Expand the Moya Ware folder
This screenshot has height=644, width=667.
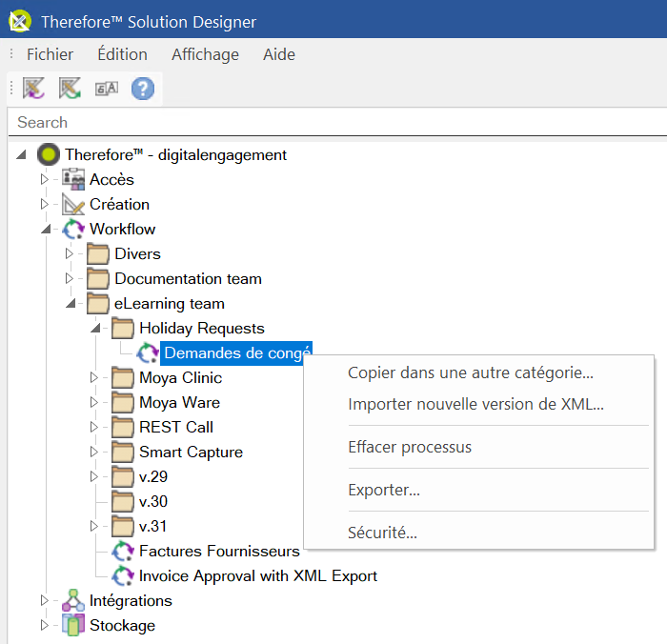click(94, 402)
